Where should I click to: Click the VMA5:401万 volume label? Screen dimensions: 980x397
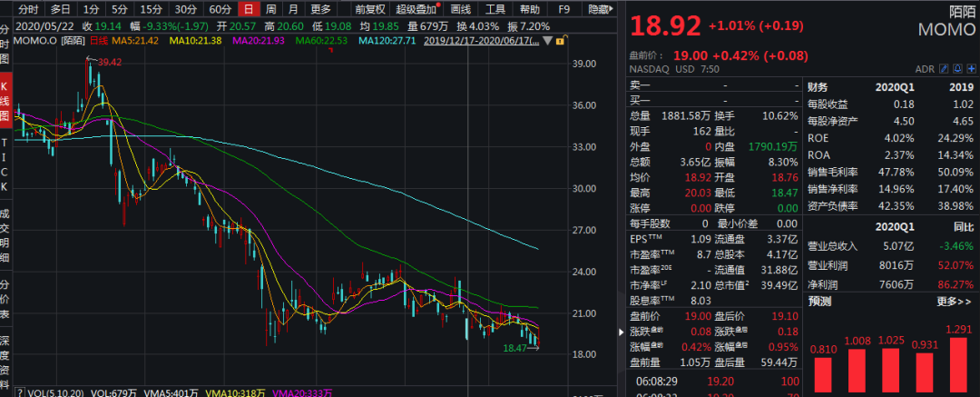tap(171, 392)
